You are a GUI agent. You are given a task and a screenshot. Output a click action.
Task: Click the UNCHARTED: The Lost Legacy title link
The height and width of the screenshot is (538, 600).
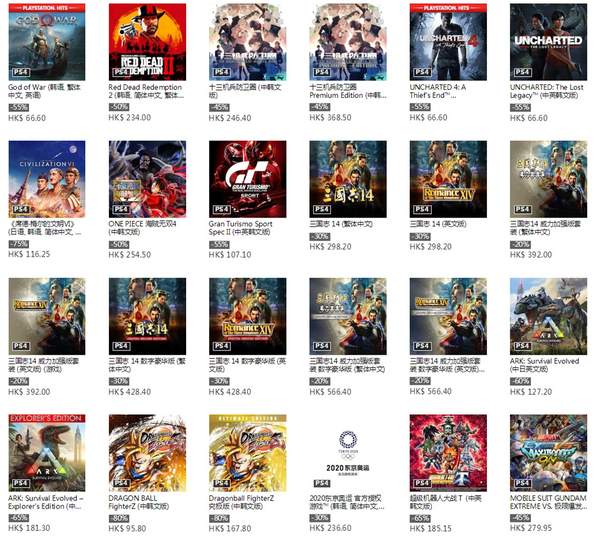pos(546,91)
